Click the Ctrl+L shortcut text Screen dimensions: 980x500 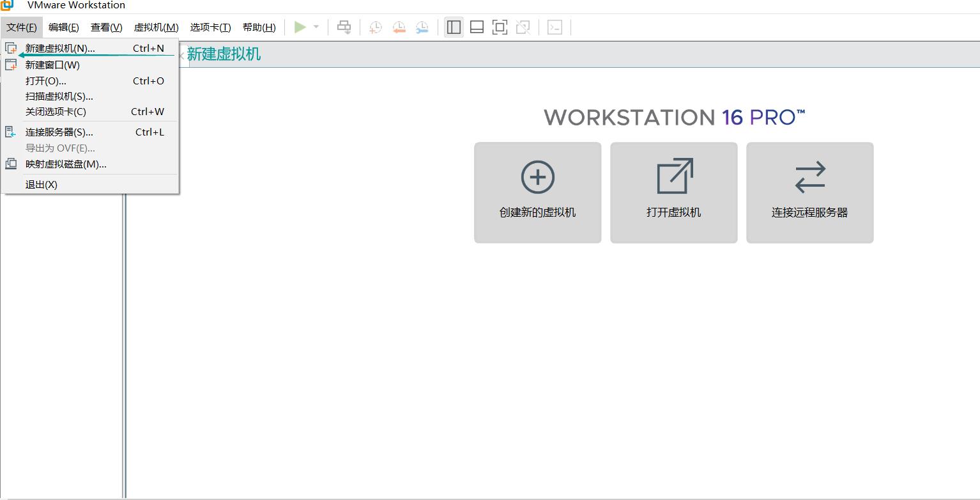tap(149, 132)
